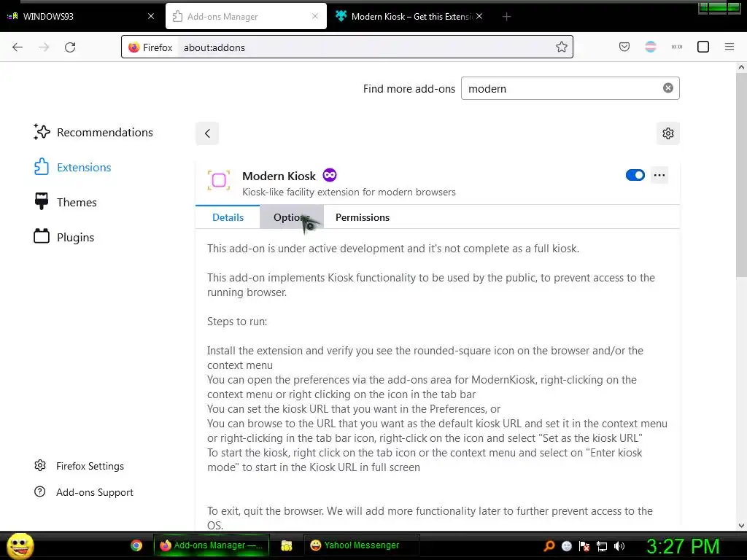
Task: Close the WINDOWS93 tab
Action: [x=151, y=16]
